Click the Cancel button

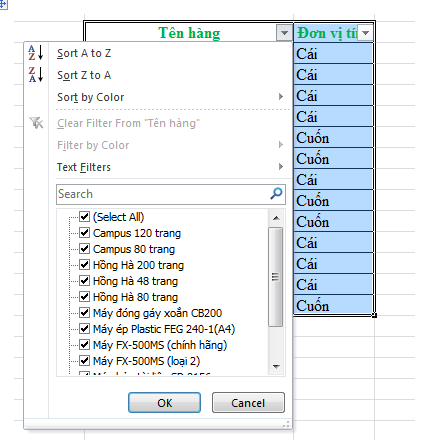(x=248, y=403)
